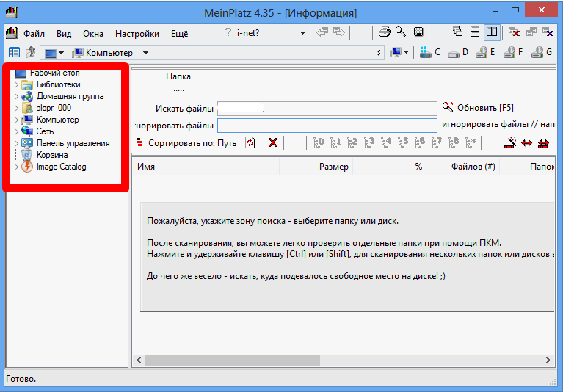Tile windows vertically
This screenshot has width=563, height=392.
[x=492, y=32]
